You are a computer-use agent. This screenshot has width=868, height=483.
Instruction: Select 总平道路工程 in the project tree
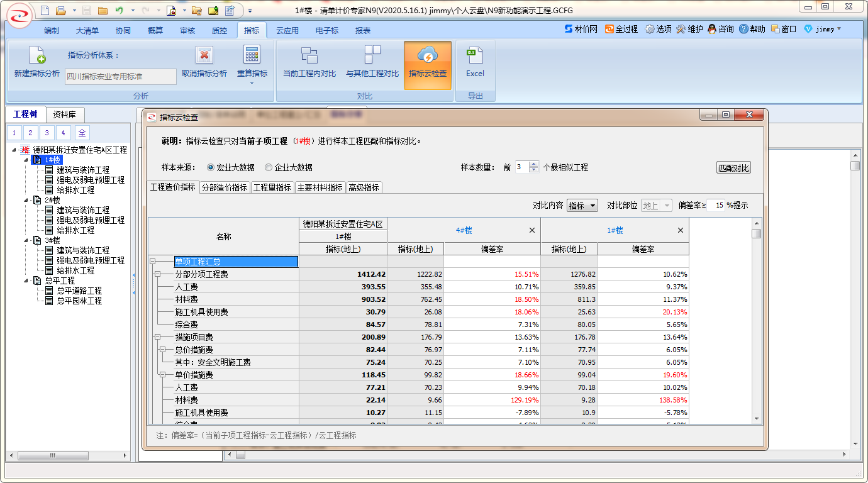point(79,291)
